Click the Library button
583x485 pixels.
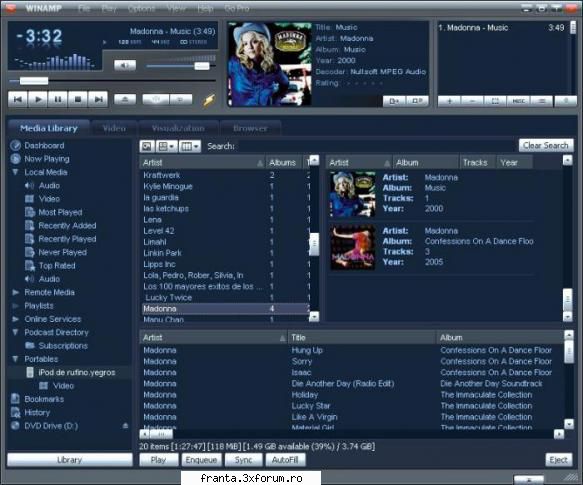click(70, 460)
